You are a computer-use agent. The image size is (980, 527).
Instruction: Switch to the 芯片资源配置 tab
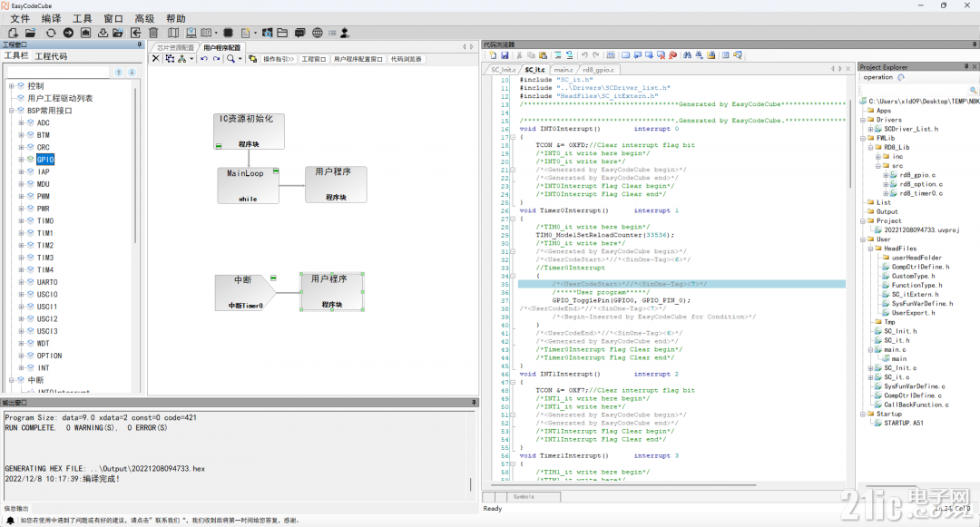tap(176, 47)
